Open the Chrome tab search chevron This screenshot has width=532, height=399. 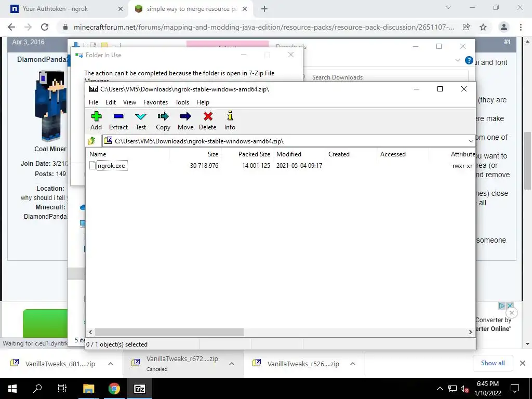click(448, 7)
